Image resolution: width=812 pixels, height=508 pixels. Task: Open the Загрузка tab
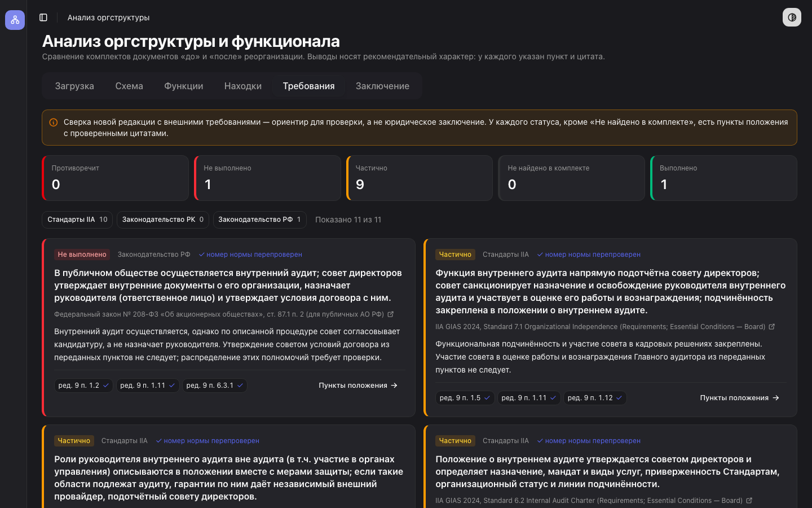(x=74, y=86)
